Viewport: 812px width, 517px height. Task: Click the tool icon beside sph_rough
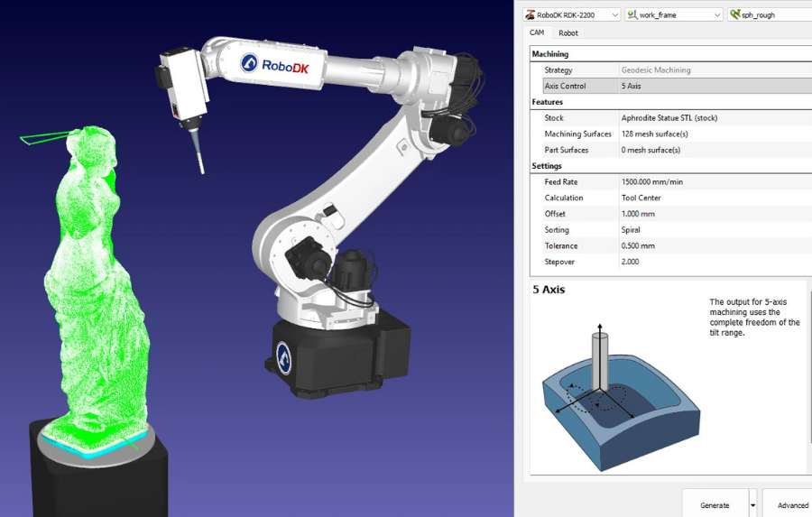point(734,15)
